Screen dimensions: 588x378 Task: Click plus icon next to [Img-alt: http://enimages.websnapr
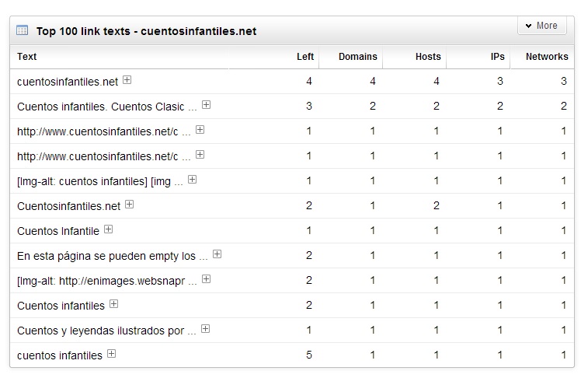pyautogui.click(x=206, y=279)
